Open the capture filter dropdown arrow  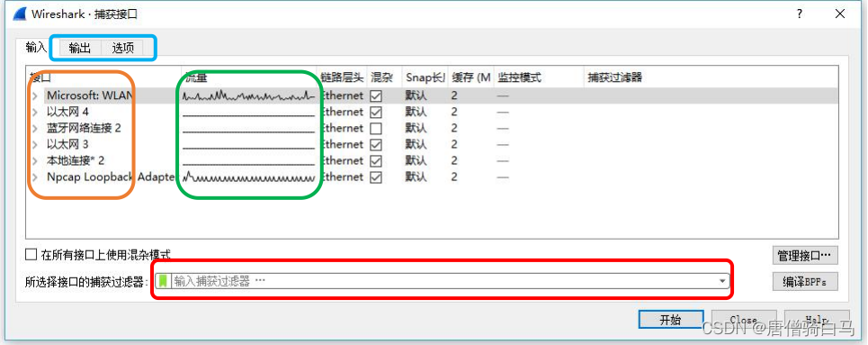[x=722, y=282]
